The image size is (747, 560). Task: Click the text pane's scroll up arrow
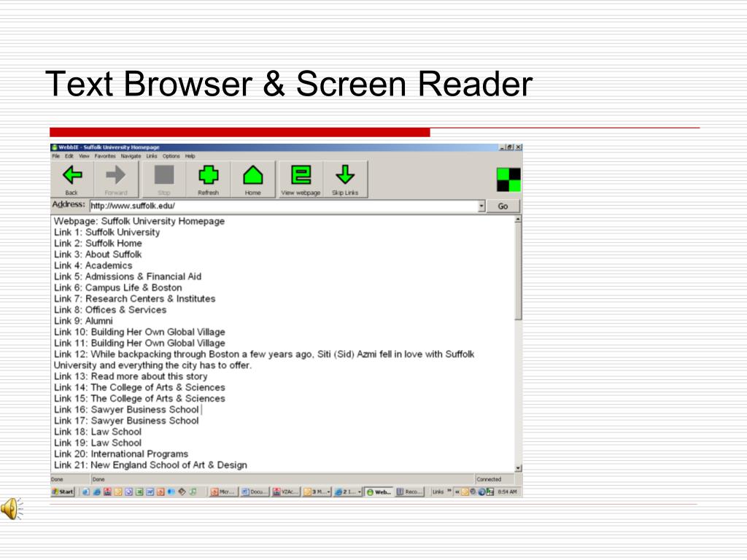point(518,219)
